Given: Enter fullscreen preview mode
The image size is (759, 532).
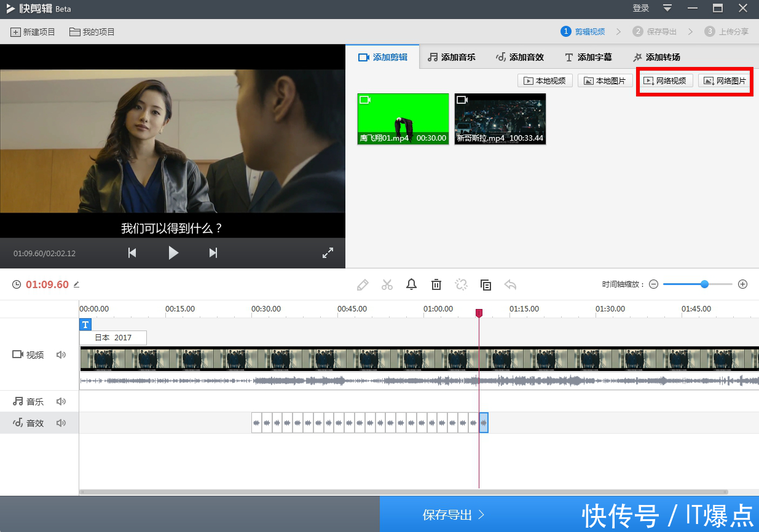Looking at the screenshot, I should (x=328, y=252).
